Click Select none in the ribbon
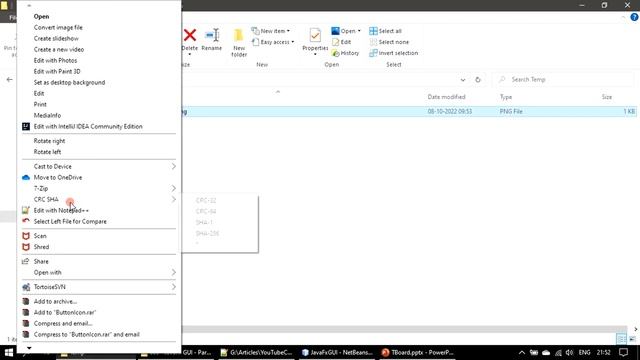This screenshot has width=640, height=360. coord(389,42)
